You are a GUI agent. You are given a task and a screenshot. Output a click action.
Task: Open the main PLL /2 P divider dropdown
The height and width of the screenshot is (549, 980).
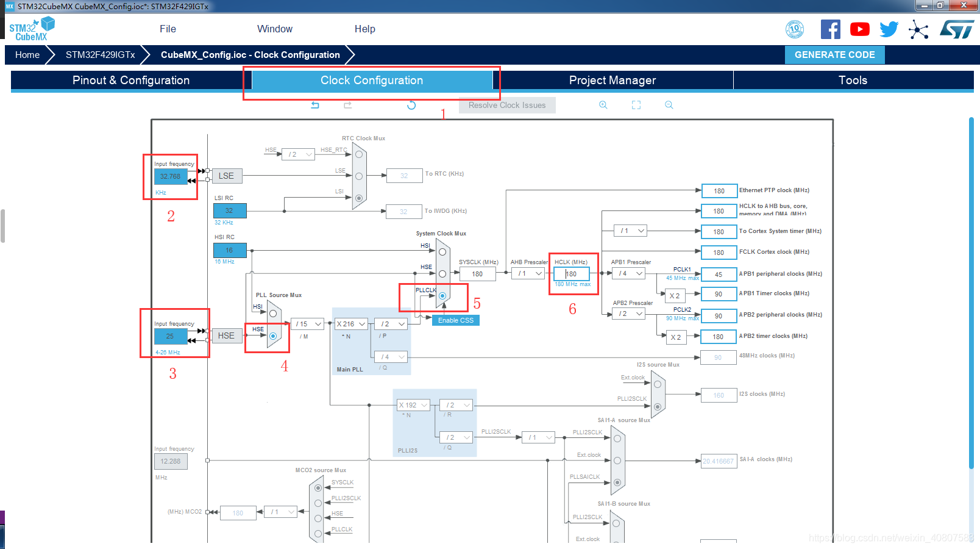(x=391, y=324)
